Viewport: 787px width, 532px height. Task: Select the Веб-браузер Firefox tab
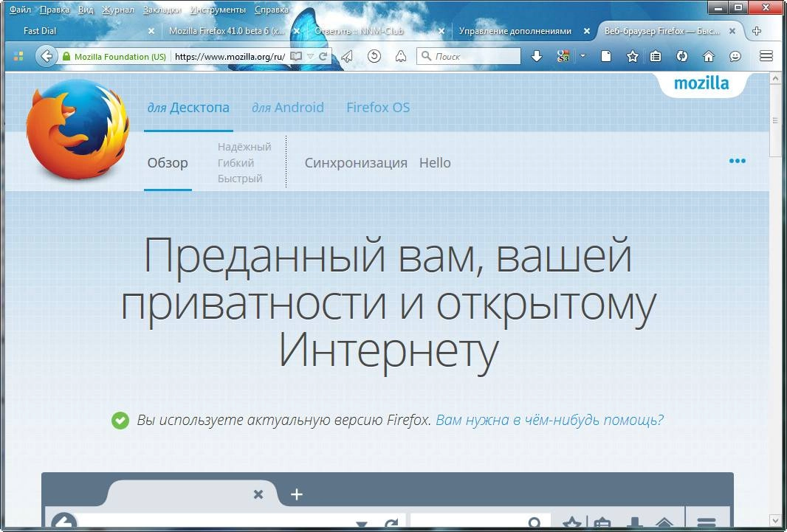coord(662,31)
